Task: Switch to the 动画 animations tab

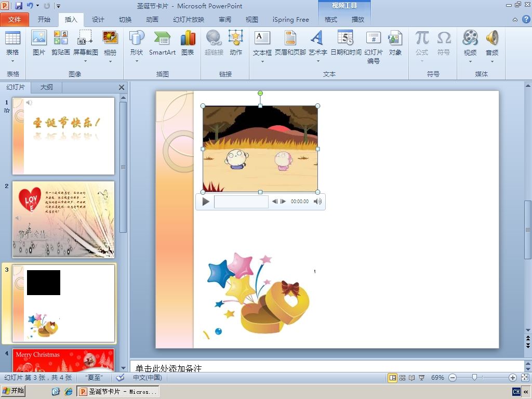Action: coord(152,20)
